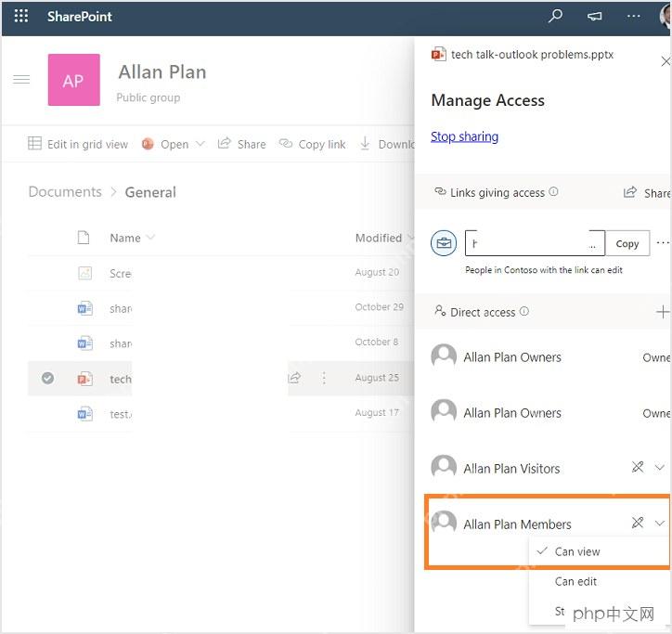This screenshot has height=634, width=672.
Task: Open the megaphone notifications icon
Action: (594, 17)
